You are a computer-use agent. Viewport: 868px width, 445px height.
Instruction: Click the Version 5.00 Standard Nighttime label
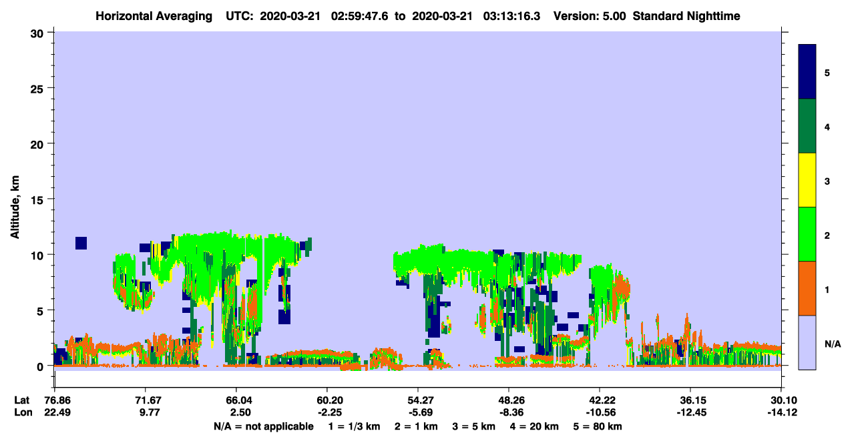(647, 15)
